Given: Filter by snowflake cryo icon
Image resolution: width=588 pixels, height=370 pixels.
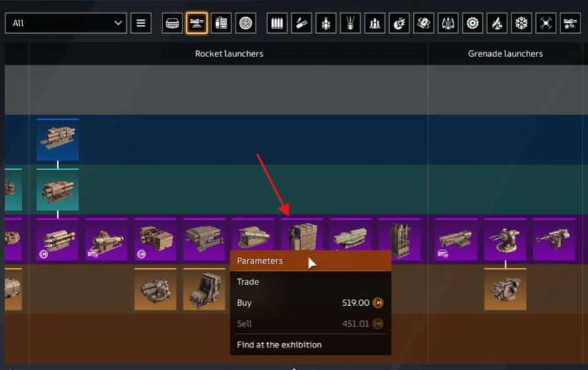Looking at the screenshot, I should (x=521, y=23).
